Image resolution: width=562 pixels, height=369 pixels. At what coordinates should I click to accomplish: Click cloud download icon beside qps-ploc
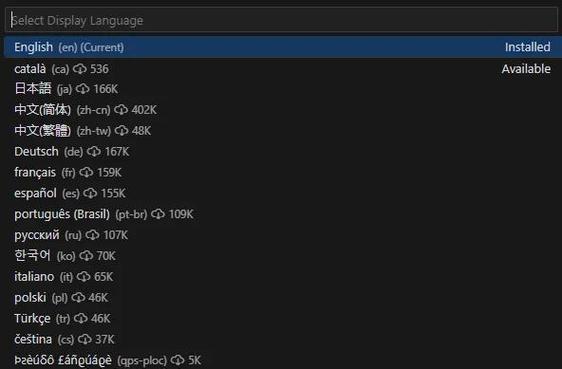(x=177, y=360)
